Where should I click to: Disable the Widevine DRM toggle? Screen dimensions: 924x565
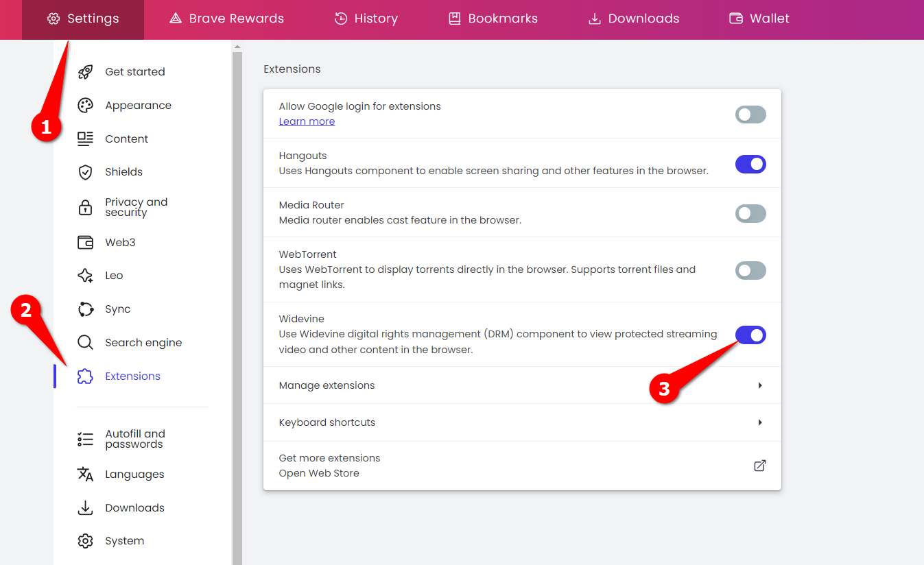click(750, 335)
